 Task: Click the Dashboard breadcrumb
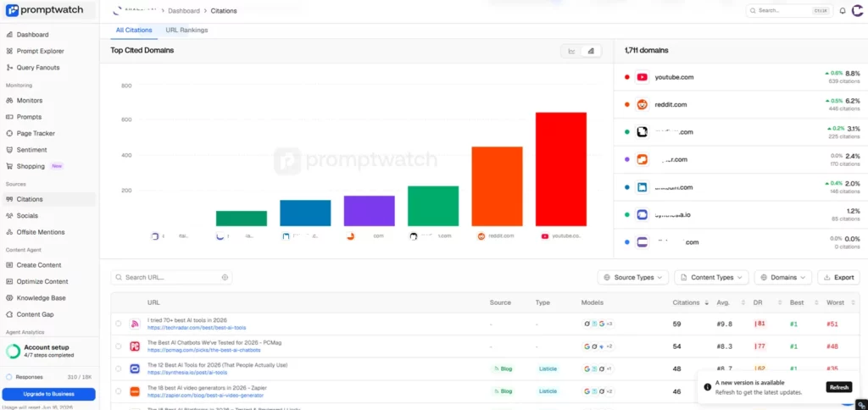[184, 10]
